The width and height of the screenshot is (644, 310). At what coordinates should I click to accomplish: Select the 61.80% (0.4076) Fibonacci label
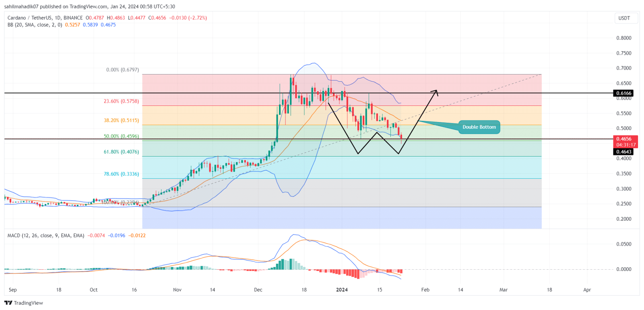(121, 152)
